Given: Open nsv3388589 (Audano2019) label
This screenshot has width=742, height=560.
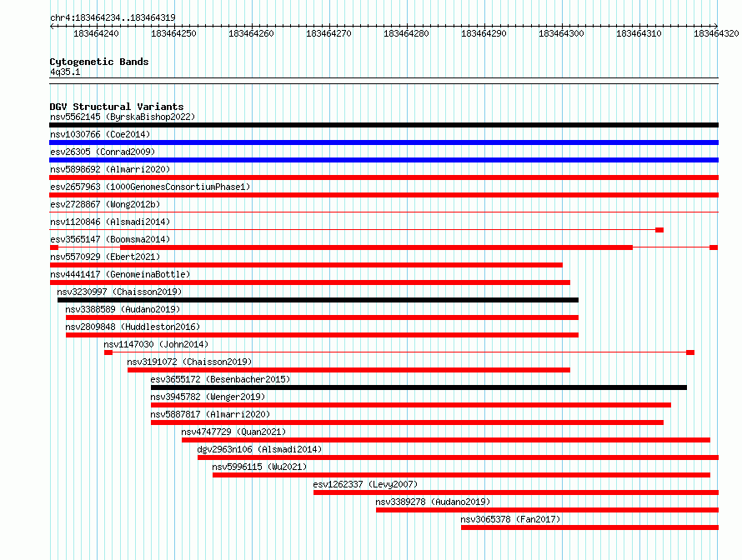Looking at the screenshot, I should click(123, 309).
